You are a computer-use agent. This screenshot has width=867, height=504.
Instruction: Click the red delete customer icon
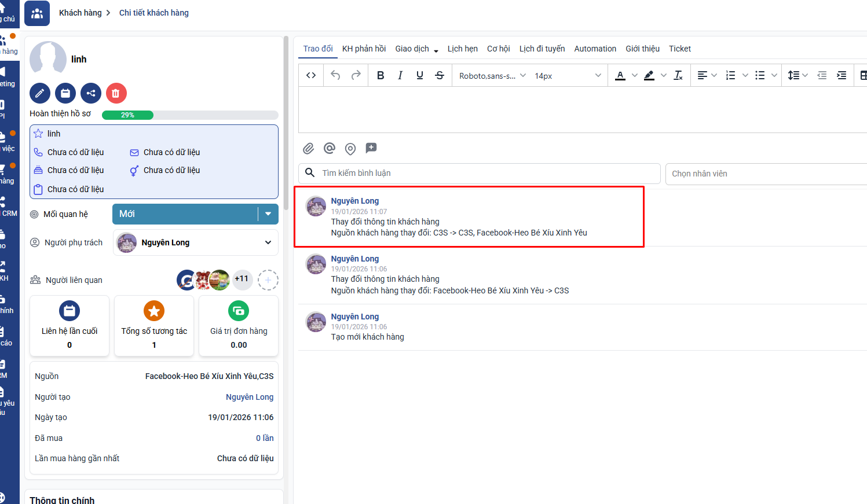[x=116, y=93]
